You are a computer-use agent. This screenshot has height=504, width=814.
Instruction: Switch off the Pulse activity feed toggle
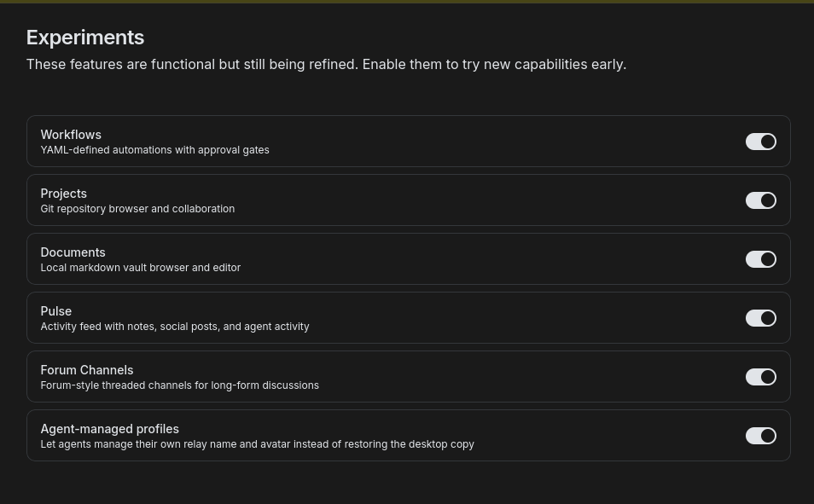(760, 317)
